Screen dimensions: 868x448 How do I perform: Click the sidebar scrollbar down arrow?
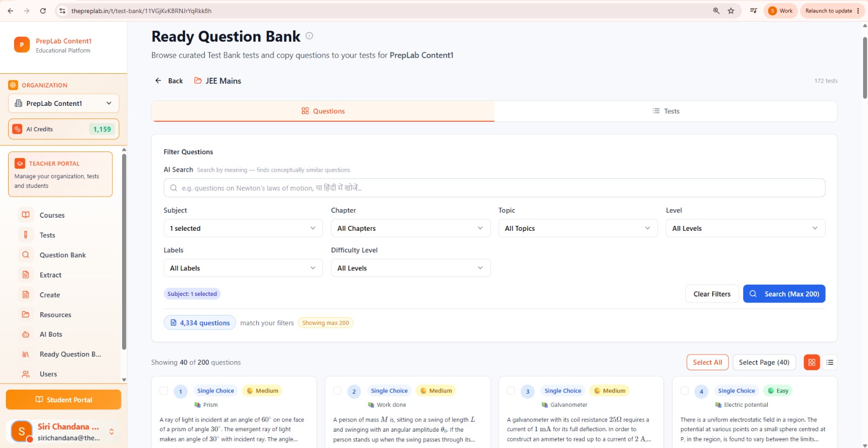click(x=124, y=380)
